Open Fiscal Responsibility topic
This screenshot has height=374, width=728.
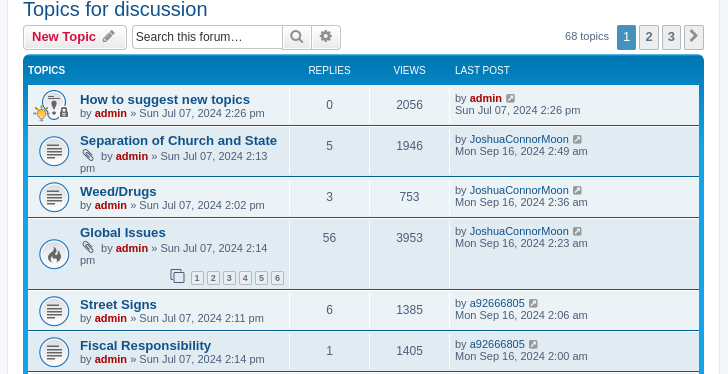point(145,346)
